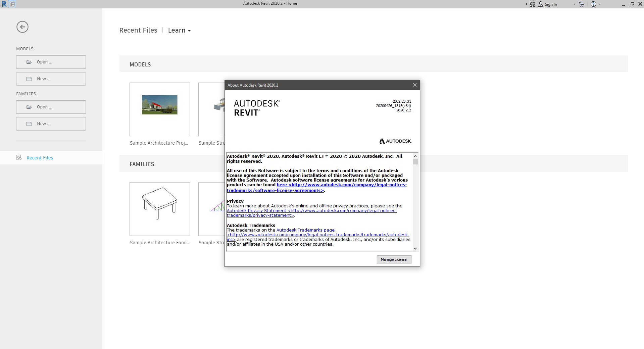Click New under MODELS
Image resolution: width=644 pixels, height=349 pixels.
tap(51, 79)
